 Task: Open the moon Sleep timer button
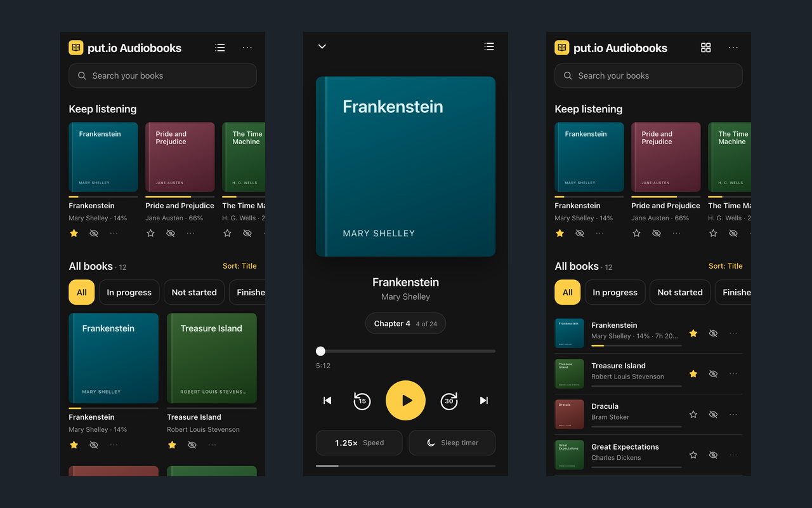(452, 443)
